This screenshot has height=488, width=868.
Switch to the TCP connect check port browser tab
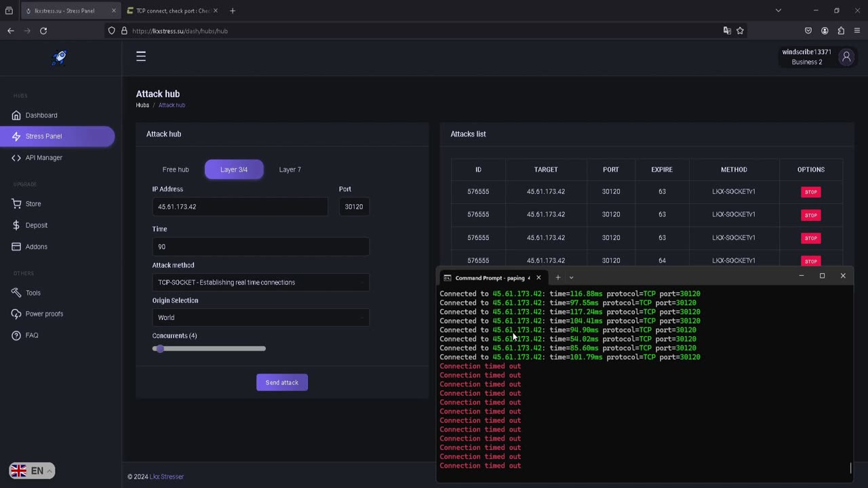172,11
